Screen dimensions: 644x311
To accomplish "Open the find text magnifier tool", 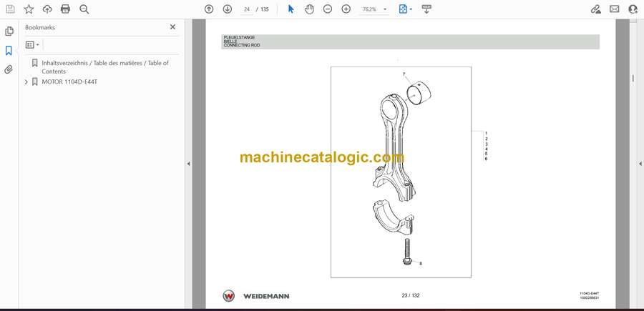I will [x=84, y=9].
